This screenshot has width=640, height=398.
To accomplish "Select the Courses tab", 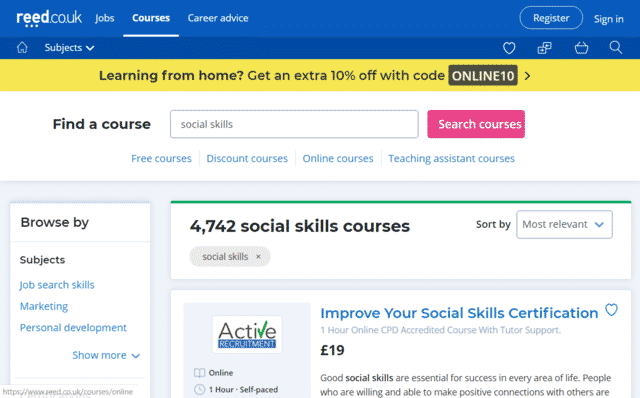I will 151,18.
